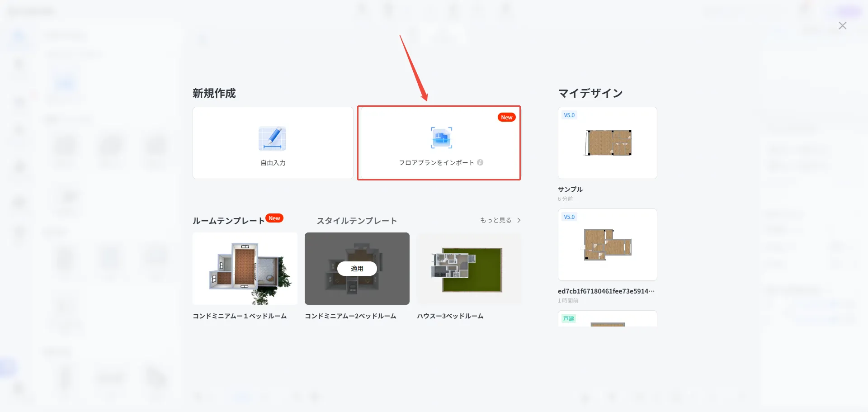Open the ed7cb1f67180461fee73e5914 design thumbnail
868x412 pixels.
608,245
